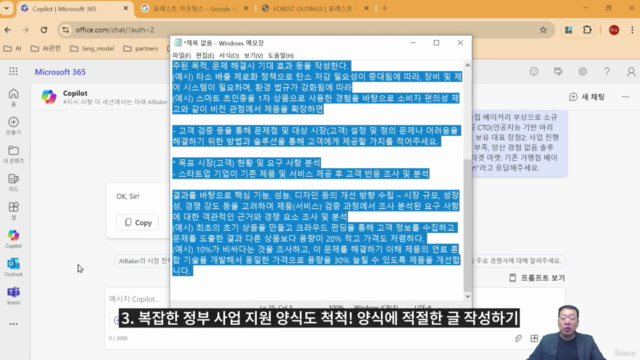Go to Home in Microsoft 365 sidebar
This screenshot has width=640, height=360.
[13, 97]
